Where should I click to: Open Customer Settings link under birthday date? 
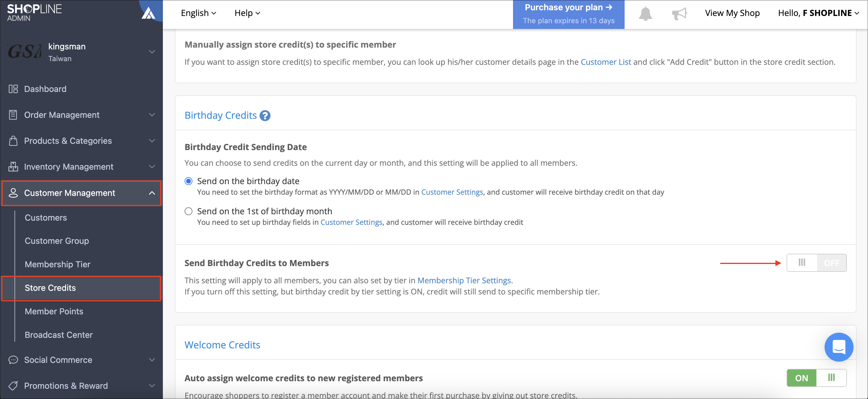(x=452, y=192)
